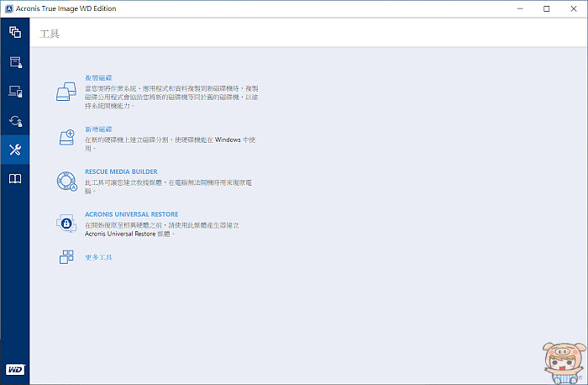The width and height of the screenshot is (588, 385).
Task: Close the Acronis window
Action: pyautogui.click(x=574, y=8)
